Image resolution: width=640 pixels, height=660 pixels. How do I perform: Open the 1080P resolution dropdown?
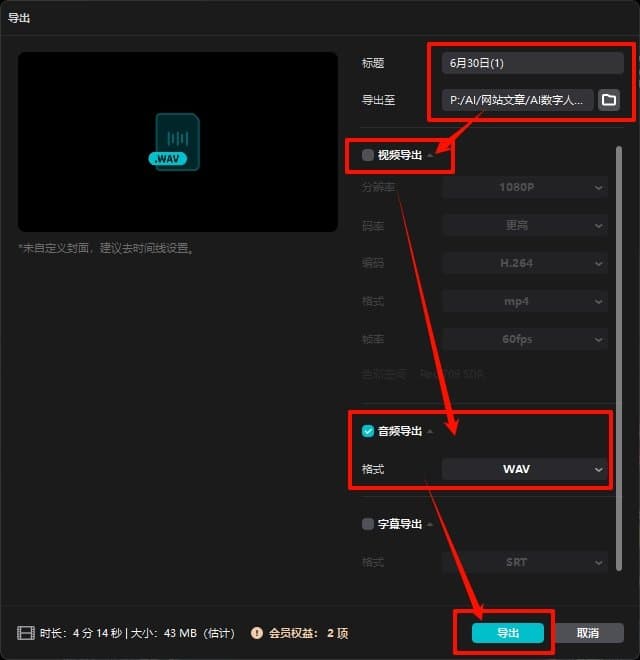tap(524, 187)
